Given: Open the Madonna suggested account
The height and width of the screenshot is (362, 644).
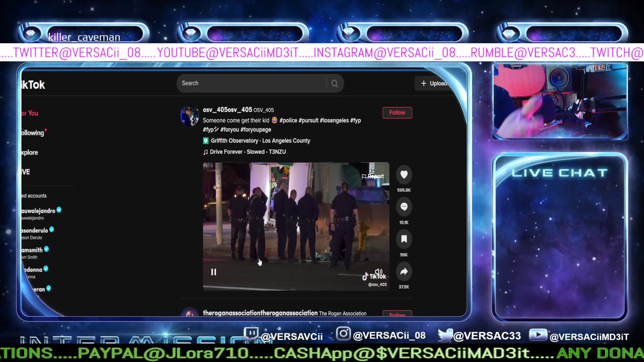Looking at the screenshot, I should (35, 273).
